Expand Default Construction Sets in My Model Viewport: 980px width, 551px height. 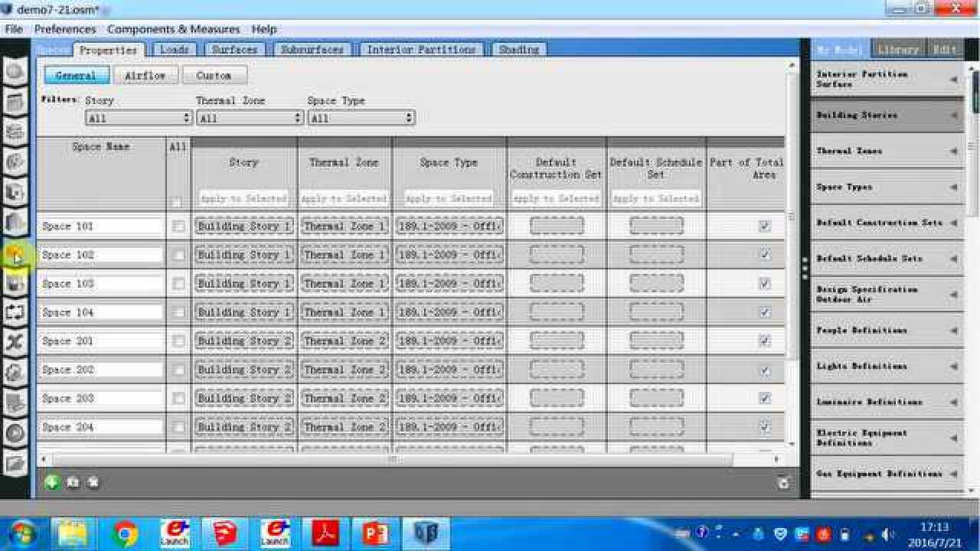[x=887, y=223]
